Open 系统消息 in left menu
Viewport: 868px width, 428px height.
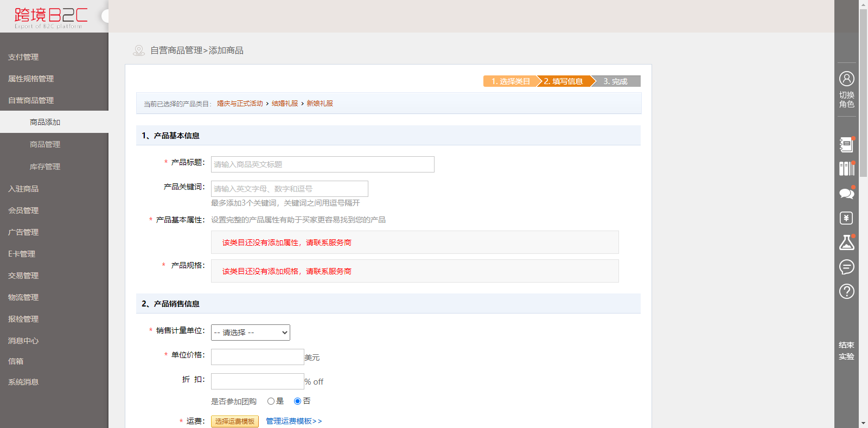(23, 382)
